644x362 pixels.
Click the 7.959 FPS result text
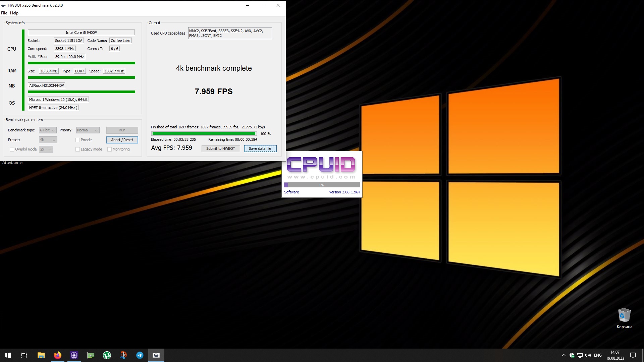(x=214, y=92)
